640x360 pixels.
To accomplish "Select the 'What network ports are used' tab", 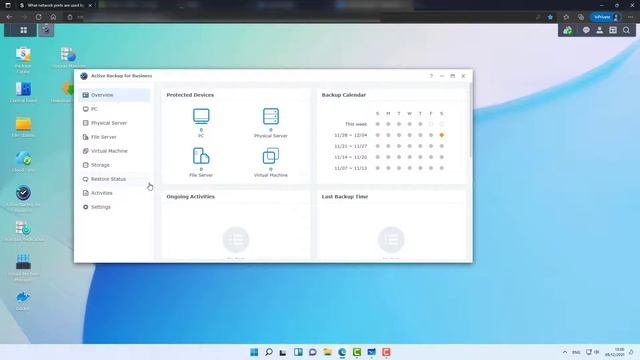I will pos(55,5).
